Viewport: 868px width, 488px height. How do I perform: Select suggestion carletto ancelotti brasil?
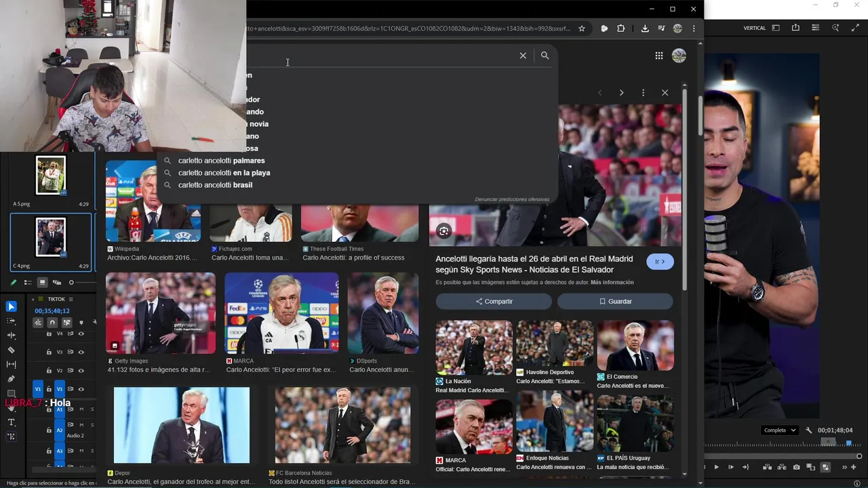click(x=215, y=185)
